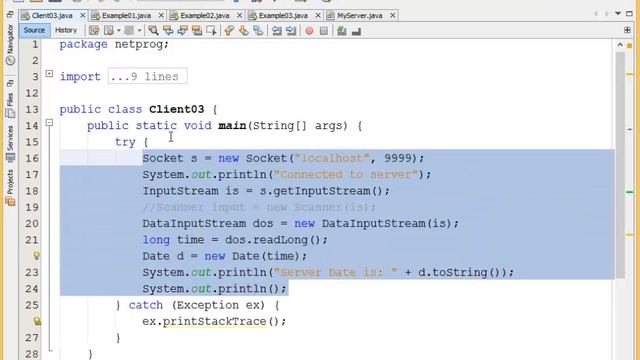The image size is (640, 360).
Task: Click the '"localhost"' string literal
Action: (332, 158)
